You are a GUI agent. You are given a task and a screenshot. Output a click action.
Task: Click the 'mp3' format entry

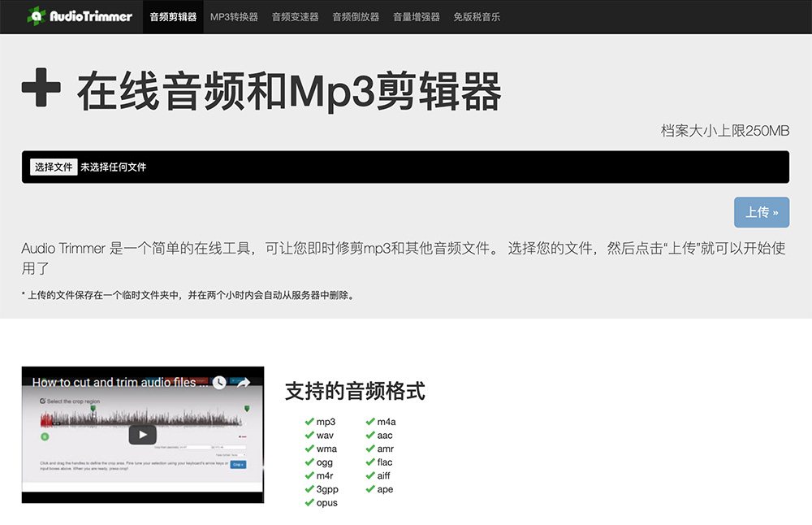pyautogui.click(x=320, y=422)
